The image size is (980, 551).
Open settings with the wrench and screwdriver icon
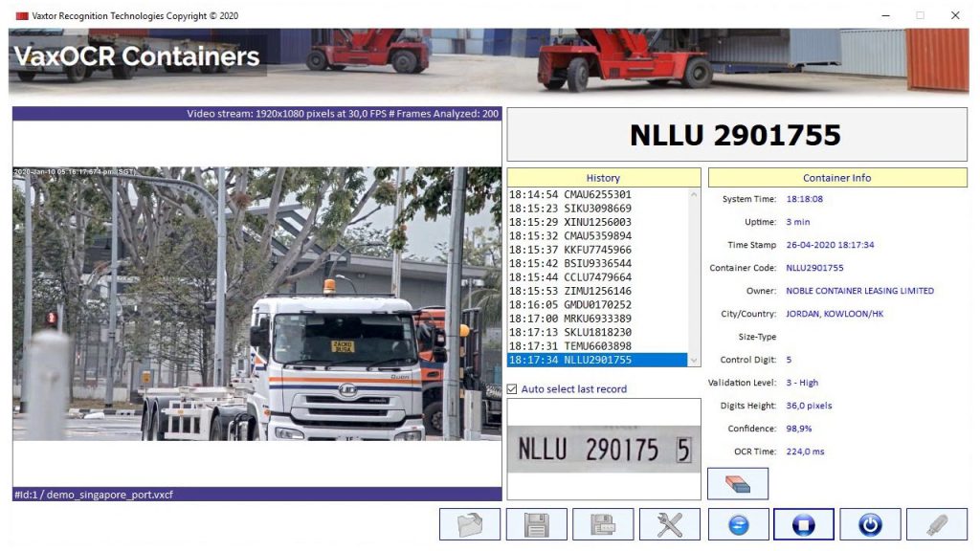pos(670,524)
